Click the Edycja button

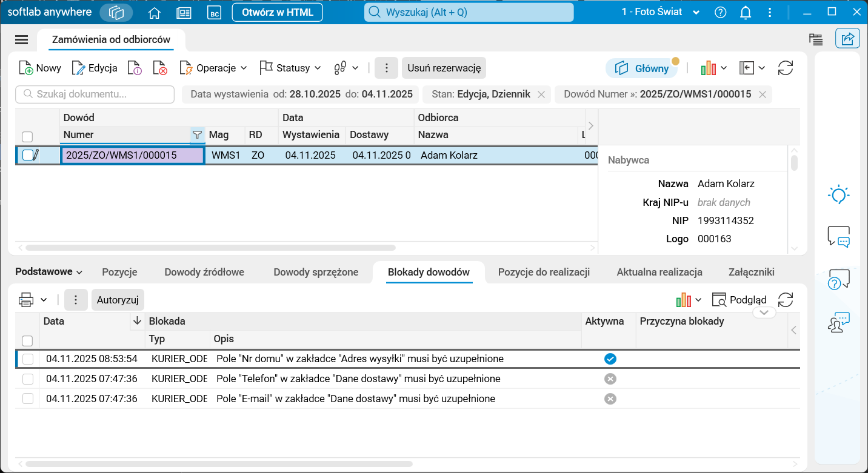tap(95, 68)
